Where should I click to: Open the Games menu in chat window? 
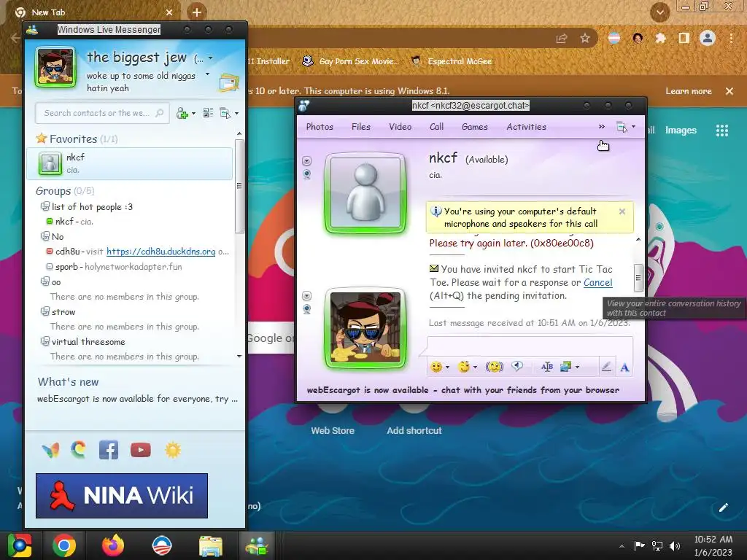tap(474, 127)
